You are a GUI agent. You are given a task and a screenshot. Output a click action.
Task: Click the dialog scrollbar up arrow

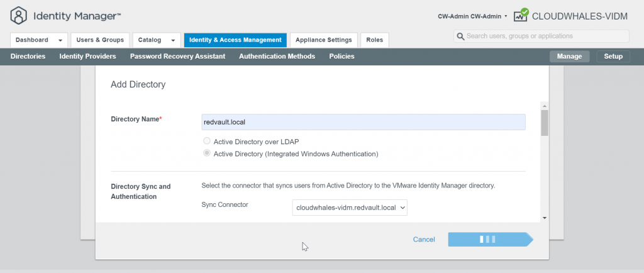click(x=544, y=106)
